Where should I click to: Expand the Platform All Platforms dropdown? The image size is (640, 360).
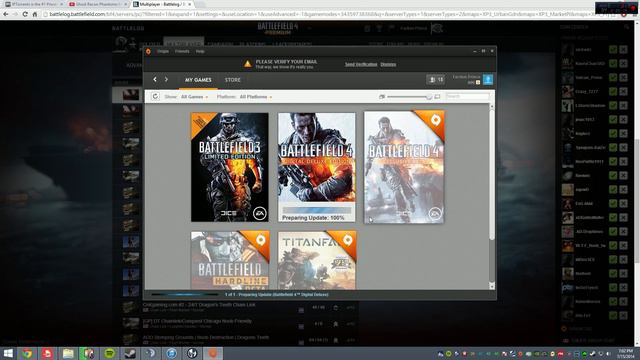(256, 97)
